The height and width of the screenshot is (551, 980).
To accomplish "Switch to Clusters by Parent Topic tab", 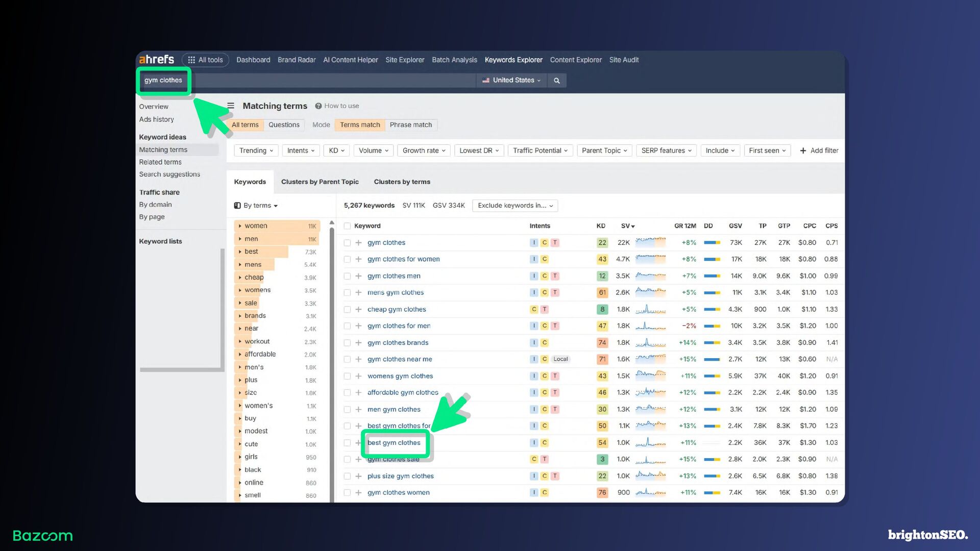I will pos(320,182).
